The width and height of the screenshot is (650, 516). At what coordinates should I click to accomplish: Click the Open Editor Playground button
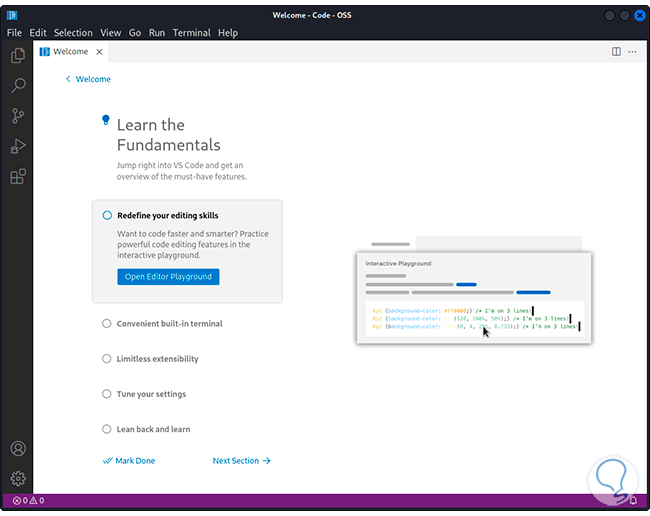click(x=168, y=277)
